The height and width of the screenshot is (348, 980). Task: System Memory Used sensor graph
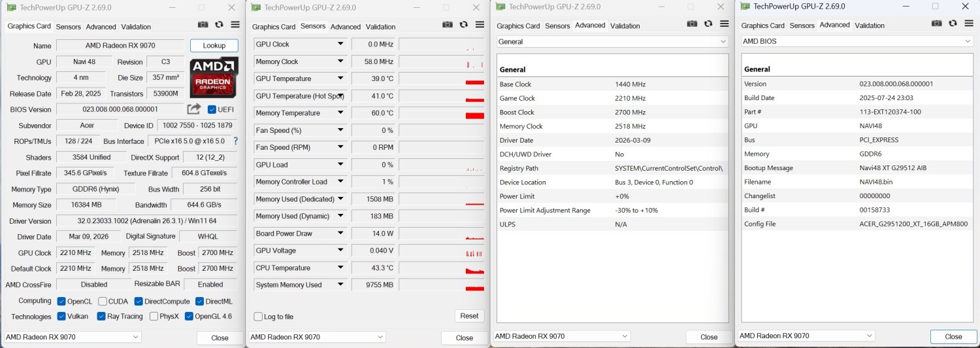pyautogui.click(x=442, y=285)
